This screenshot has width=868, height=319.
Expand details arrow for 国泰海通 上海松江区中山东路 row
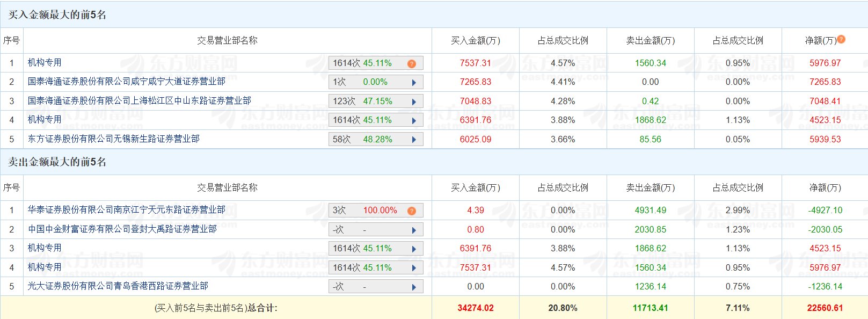pos(414,102)
